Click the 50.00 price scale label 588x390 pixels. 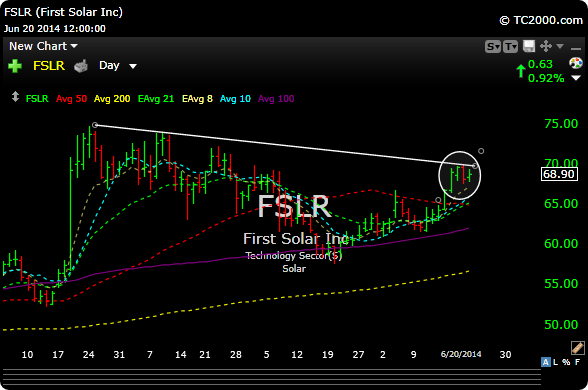tap(561, 324)
